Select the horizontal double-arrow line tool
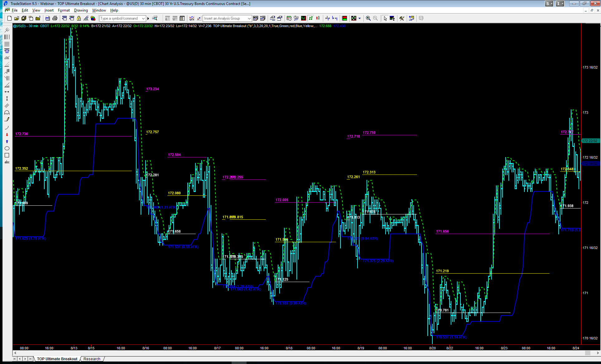The image size is (601, 364). [x=7, y=92]
